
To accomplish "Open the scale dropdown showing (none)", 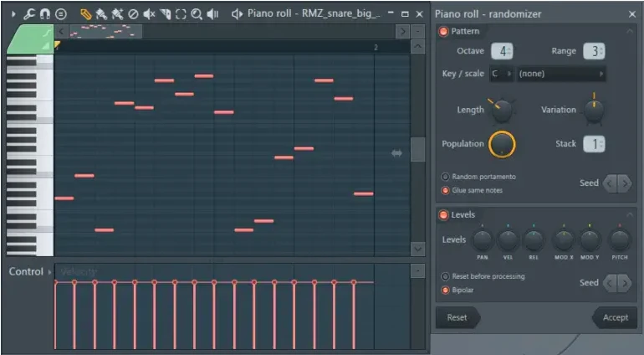I will click(560, 74).
